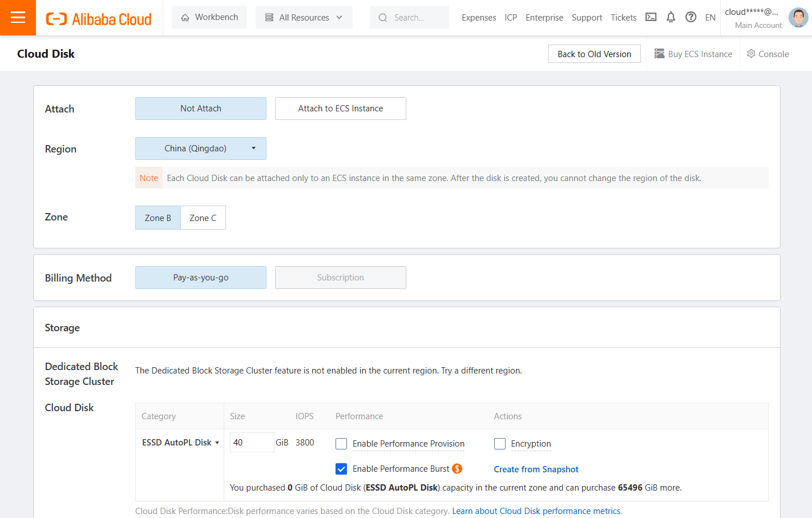Enable Performance Provision checkbox
The image size is (812, 518).
pyautogui.click(x=341, y=444)
